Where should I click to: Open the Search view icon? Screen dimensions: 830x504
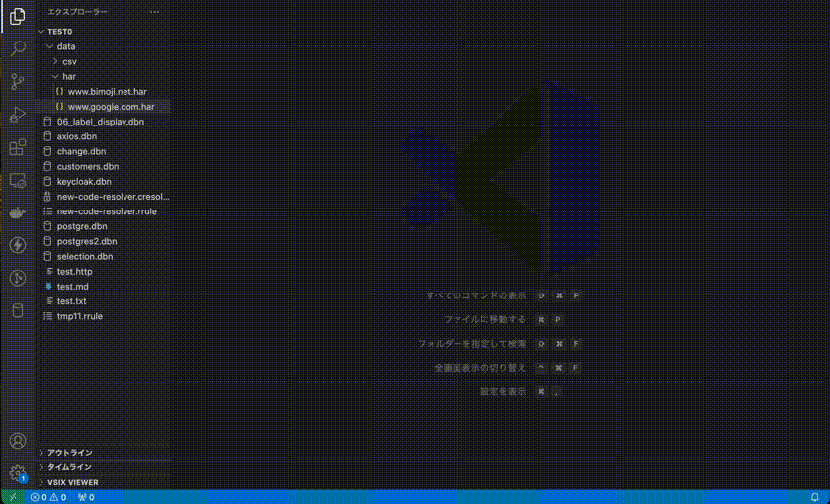click(18, 48)
